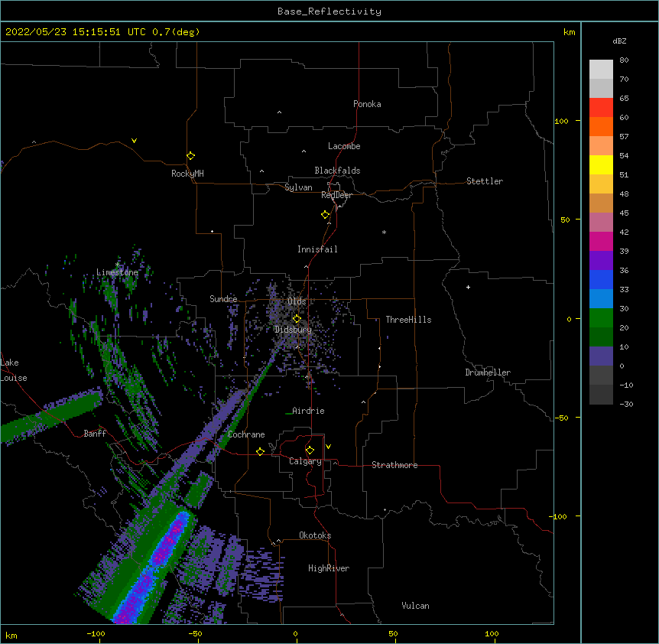Click the HighRiver town label
The image size is (659, 644).
[329, 568]
